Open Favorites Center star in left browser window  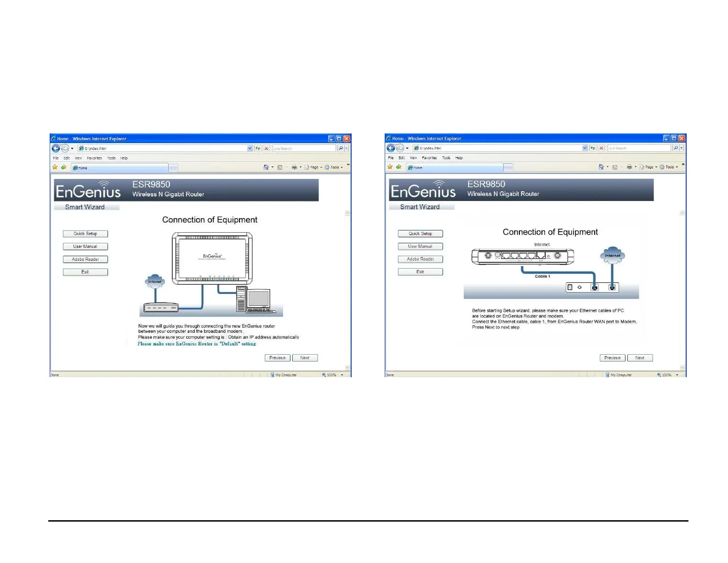tap(55, 167)
